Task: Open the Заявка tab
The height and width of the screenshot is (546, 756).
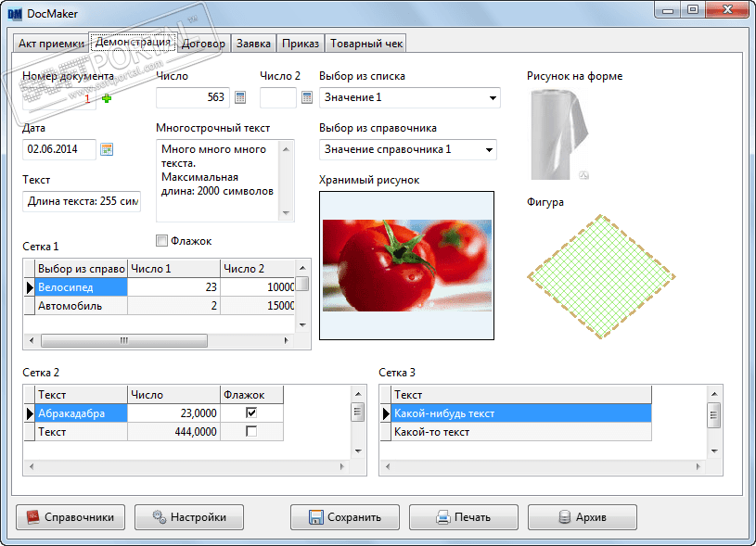Action: coord(253,44)
